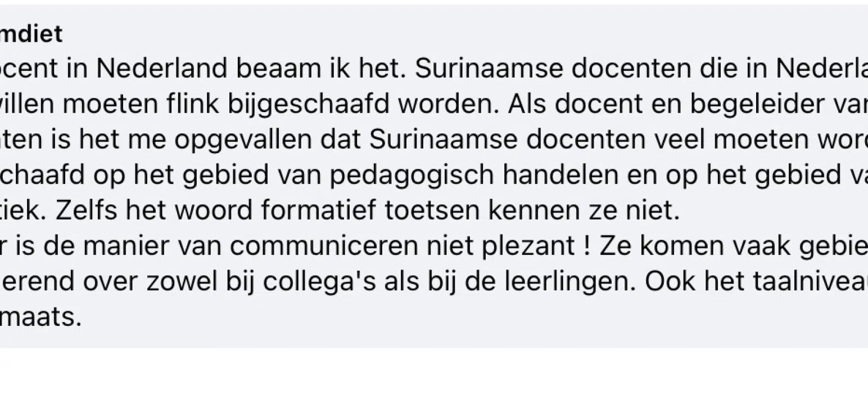
Task: Click the word 'pedagogisch' in the comment
Action: 413,175
